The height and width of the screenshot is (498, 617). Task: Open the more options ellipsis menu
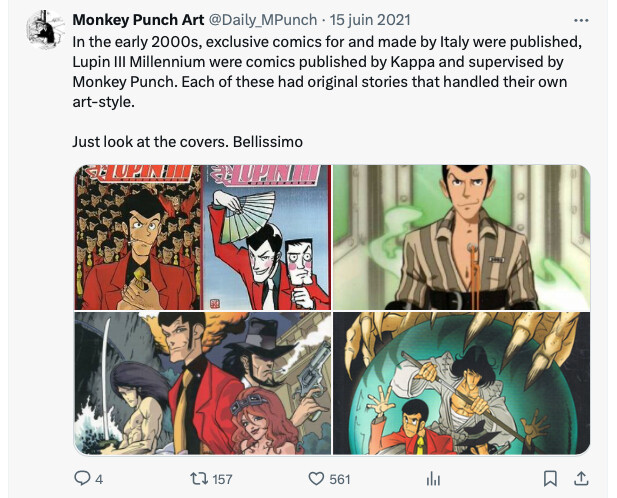click(581, 20)
